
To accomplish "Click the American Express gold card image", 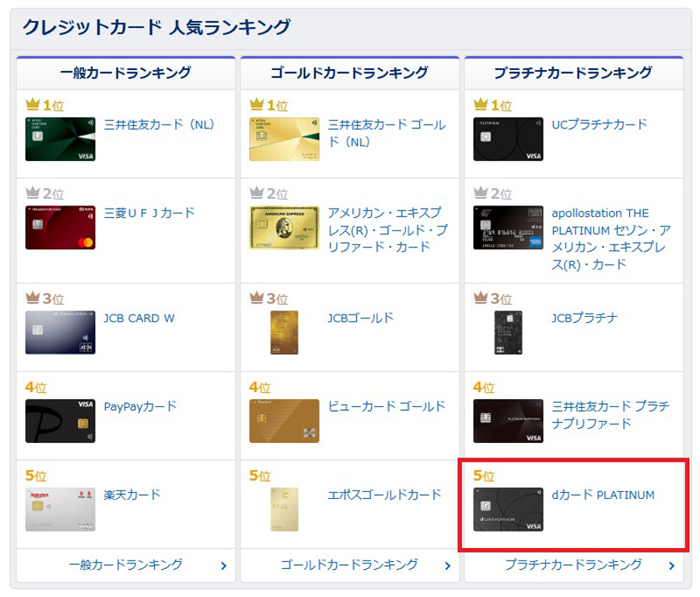I will [285, 227].
